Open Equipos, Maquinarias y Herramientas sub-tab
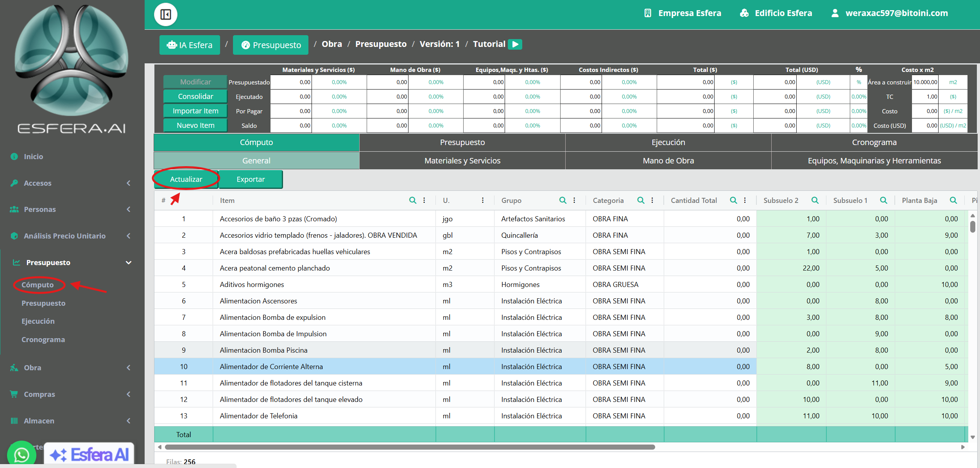 [x=874, y=161]
